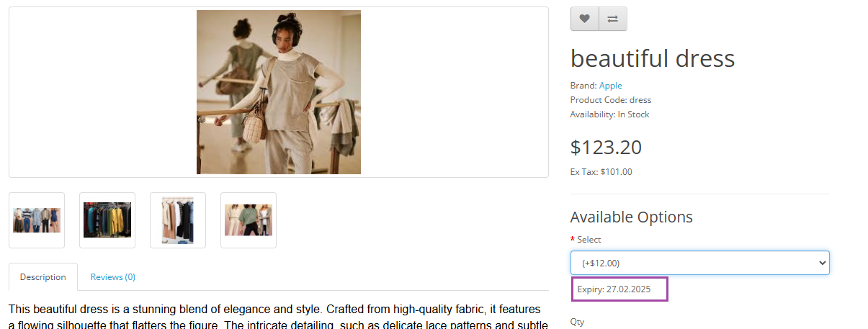Enlarge the main product image
The height and width of the screenshot is (329, 868).
coord(278,92)
